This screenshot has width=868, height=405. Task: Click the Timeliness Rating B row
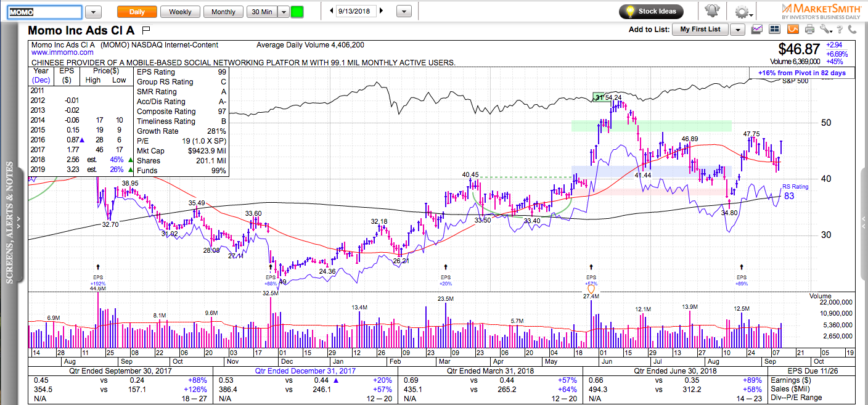coord(182,121)
